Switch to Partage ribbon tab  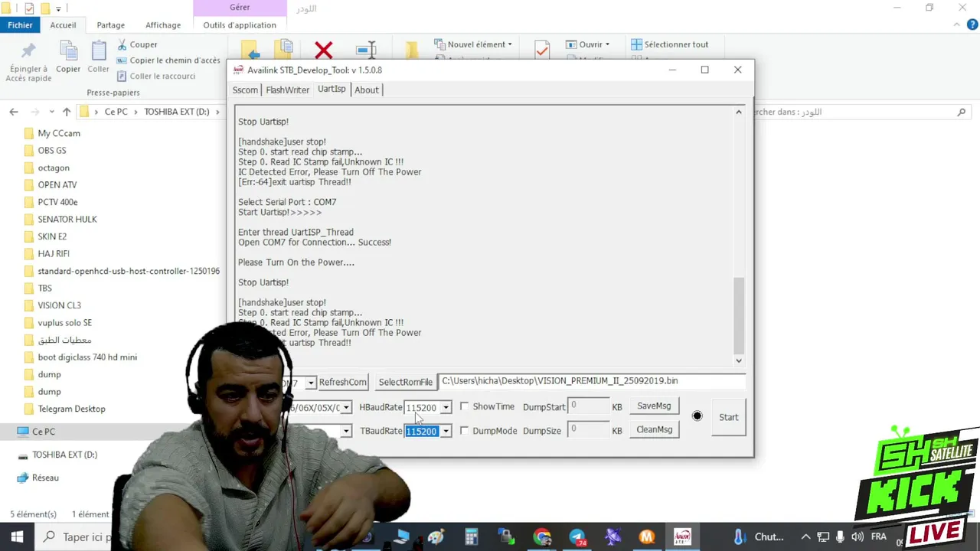tap(110, 24)
